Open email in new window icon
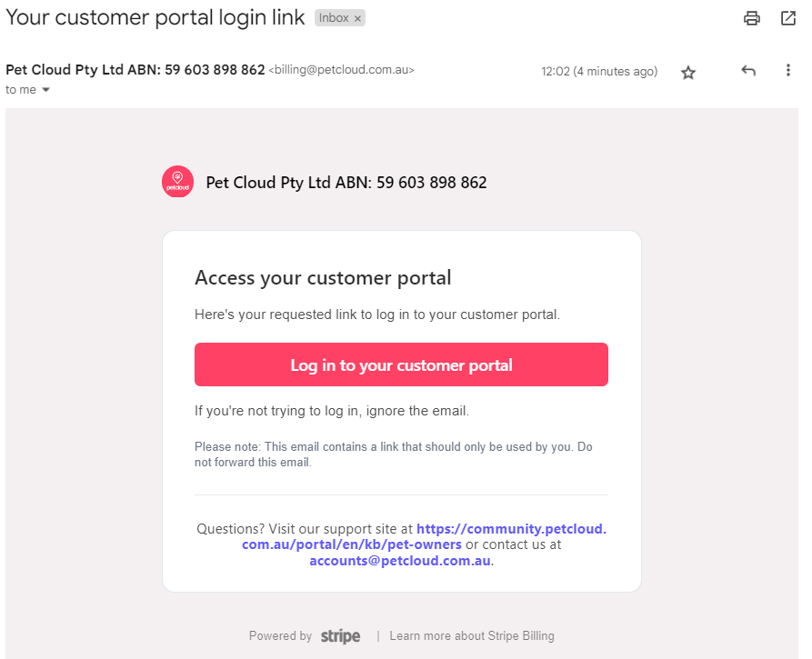This screenshot has height=659, width=812. (787, 19)
